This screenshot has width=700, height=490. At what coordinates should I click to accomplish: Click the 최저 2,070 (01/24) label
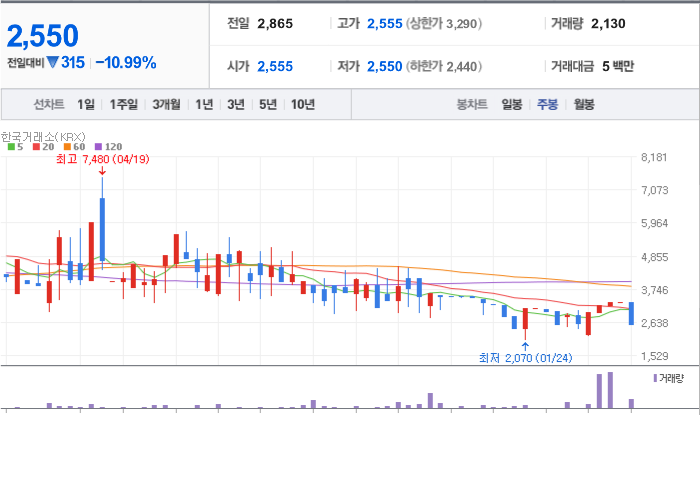pos(525,358)
